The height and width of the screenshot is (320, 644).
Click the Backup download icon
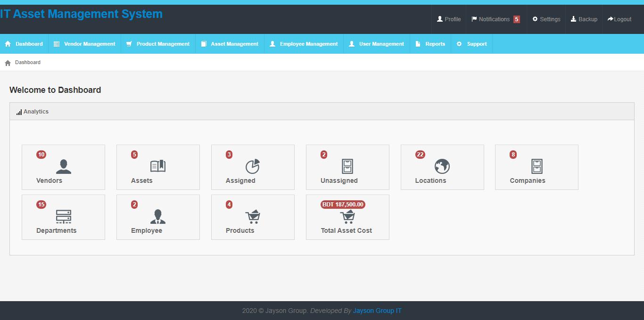pos(574,19)
